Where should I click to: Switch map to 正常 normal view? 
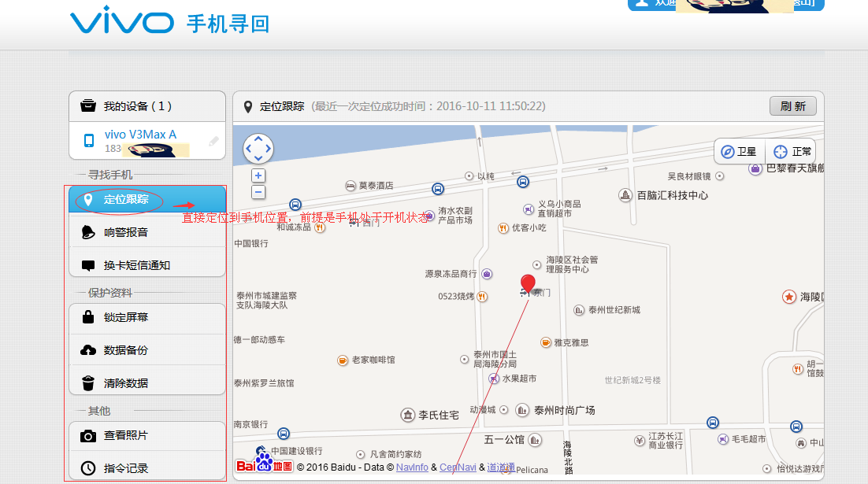[x=795, y=151]
